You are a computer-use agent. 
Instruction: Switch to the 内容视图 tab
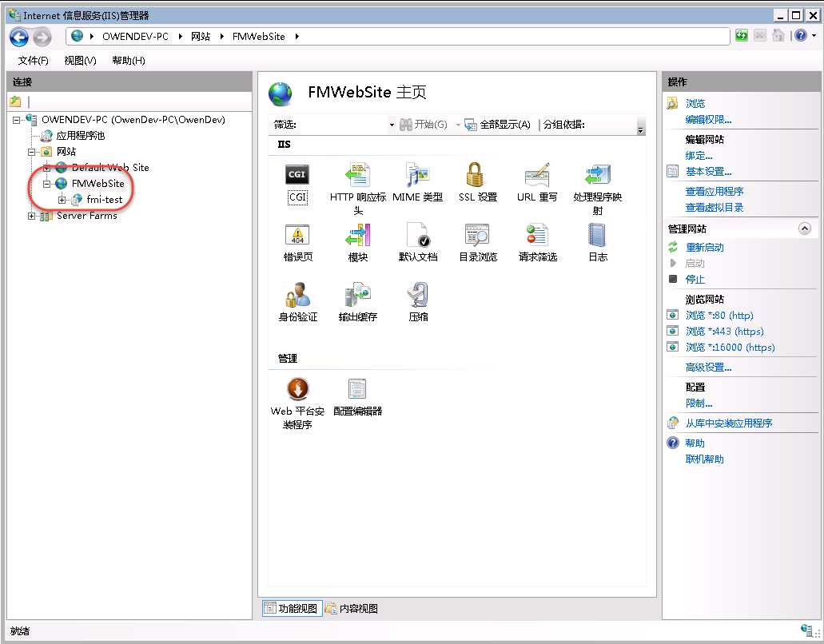pyautogui.click(x=352, y=608)
